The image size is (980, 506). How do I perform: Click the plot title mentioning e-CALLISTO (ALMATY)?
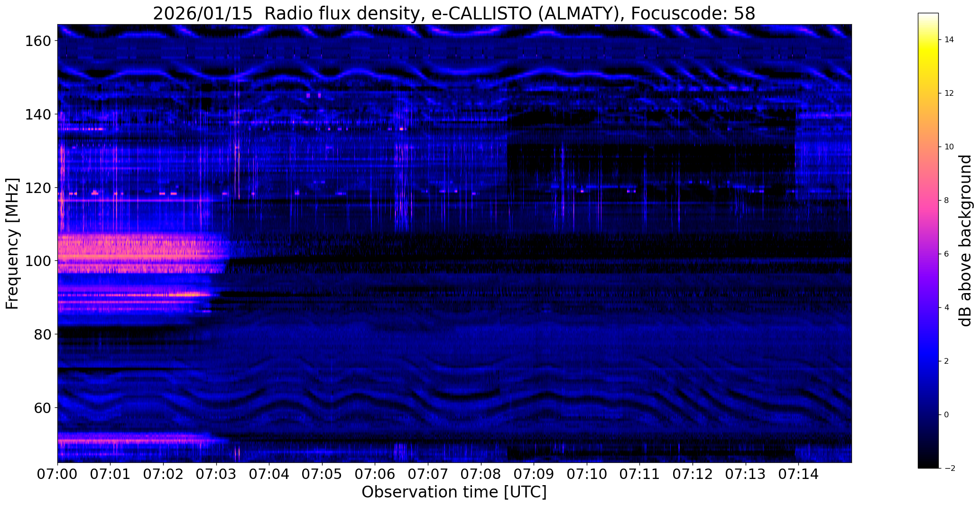click(x=454, y=13)
